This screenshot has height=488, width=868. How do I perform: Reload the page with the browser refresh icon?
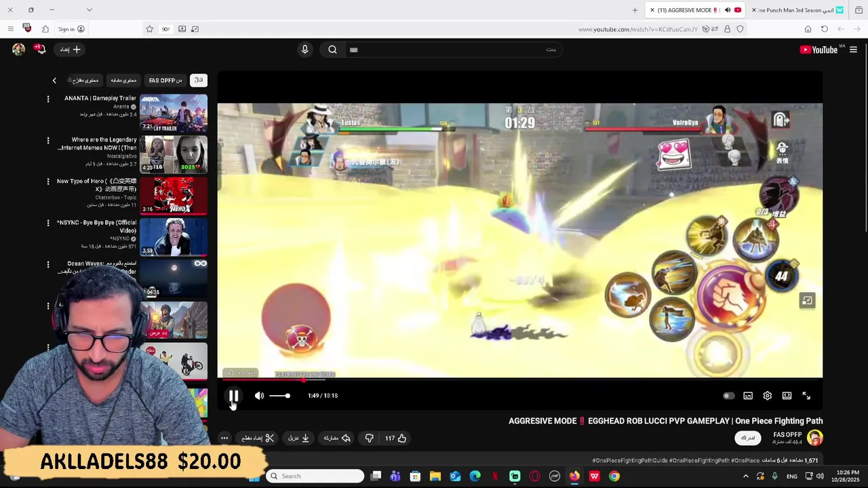click(824, 29)
